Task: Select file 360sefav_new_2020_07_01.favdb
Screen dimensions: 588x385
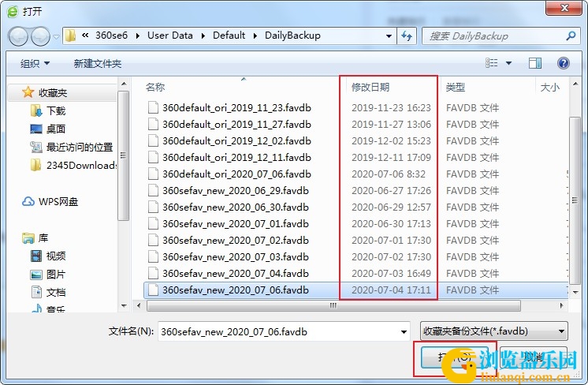Action: pyautogui.click(x=236, y=223)
